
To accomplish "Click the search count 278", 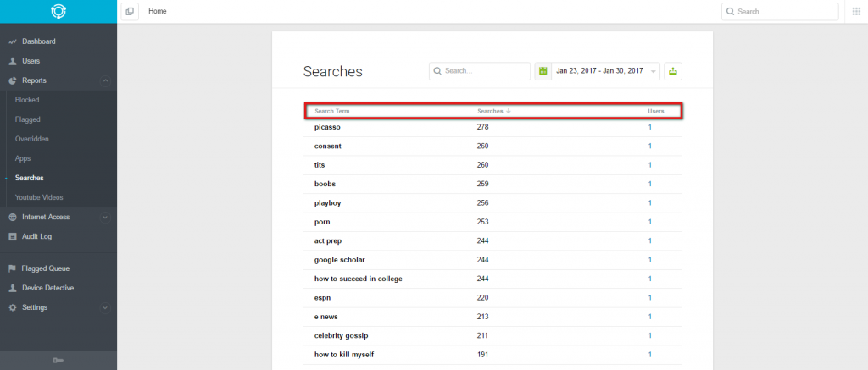I will coord(482,127).
